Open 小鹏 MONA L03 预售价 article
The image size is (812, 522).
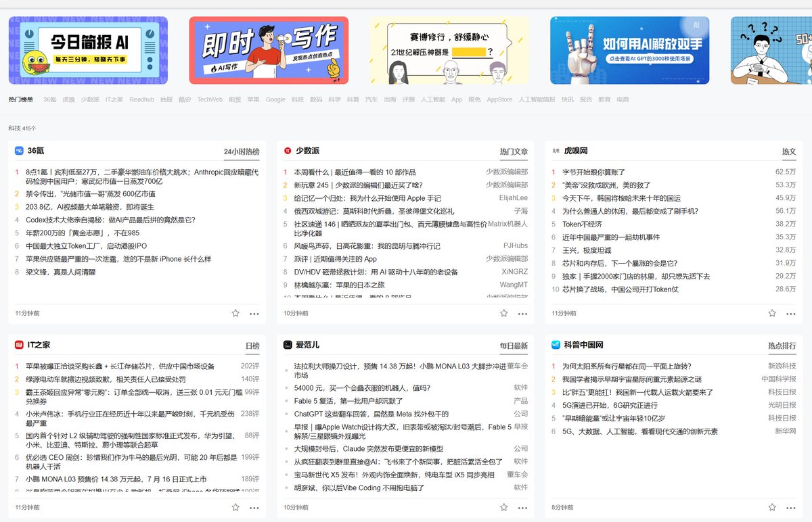click(x=116, y=479)
